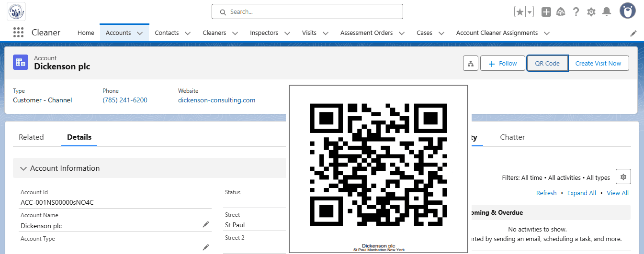Click into the global Search box
644x254 pixels.
point(307,11)
